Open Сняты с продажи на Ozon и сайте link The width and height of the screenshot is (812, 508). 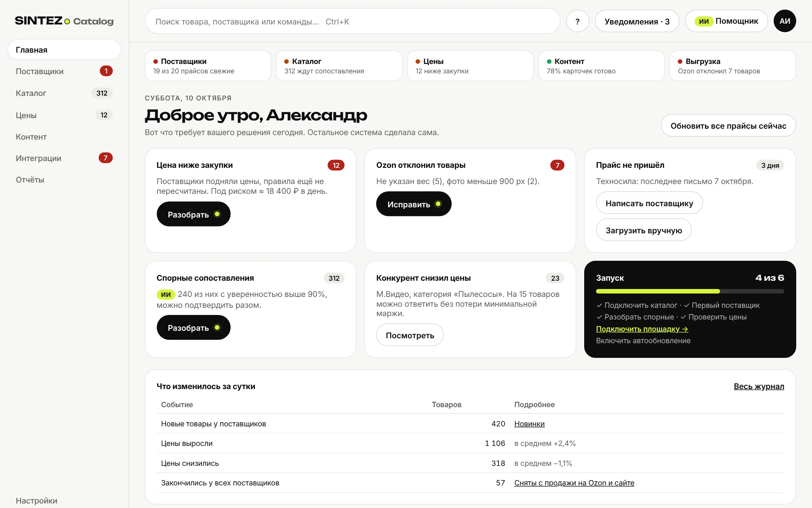(574, 483)
